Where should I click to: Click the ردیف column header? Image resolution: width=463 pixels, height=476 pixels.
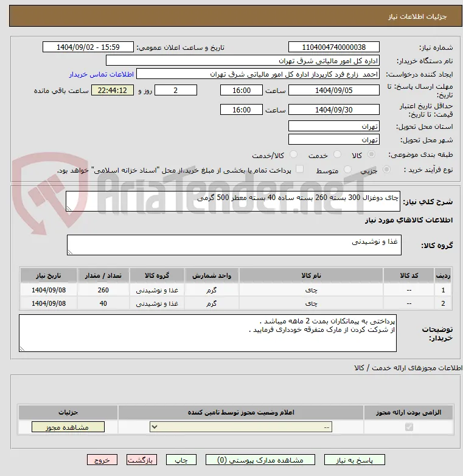(443, 275)
